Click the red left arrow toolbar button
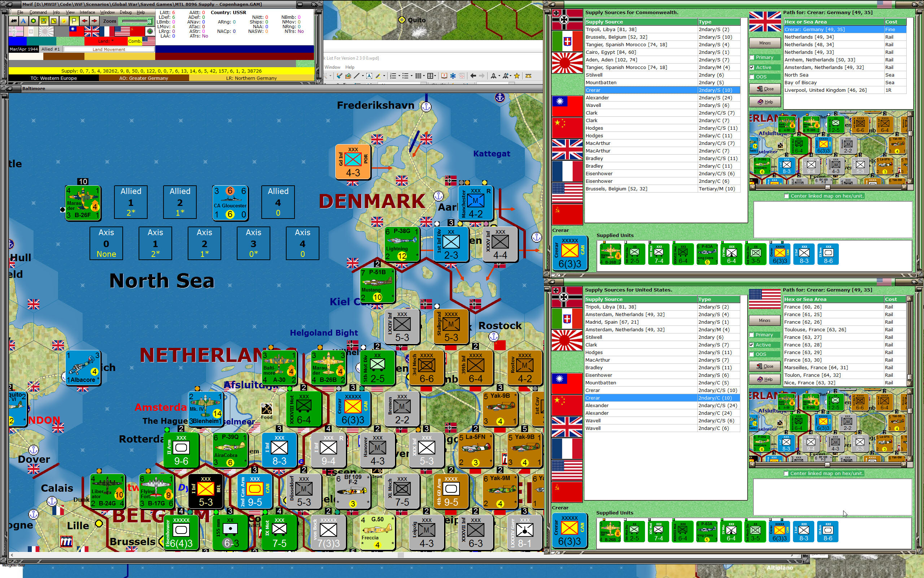 (84, 21)
